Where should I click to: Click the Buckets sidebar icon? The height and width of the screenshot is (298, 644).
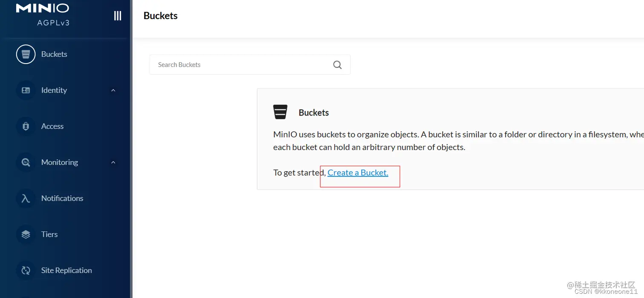[26, 54]
